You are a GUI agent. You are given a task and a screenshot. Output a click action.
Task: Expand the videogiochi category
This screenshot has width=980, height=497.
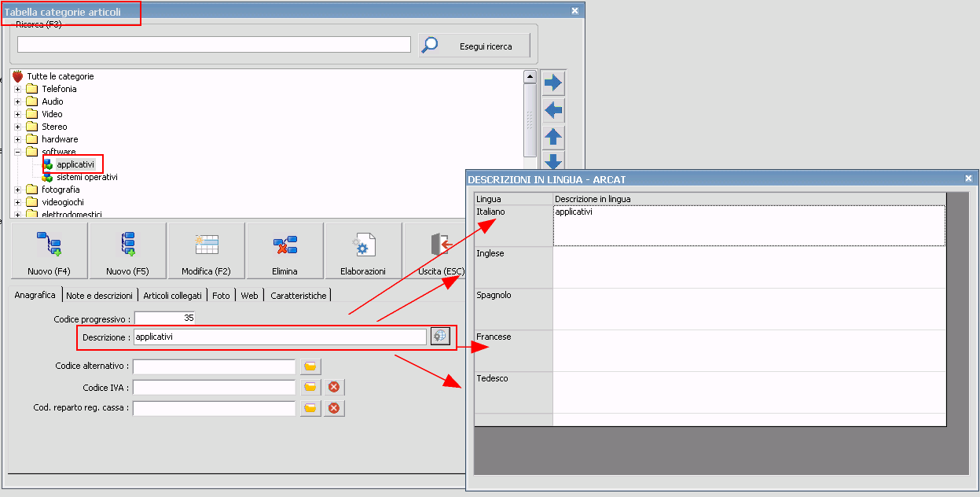[18, 202]
